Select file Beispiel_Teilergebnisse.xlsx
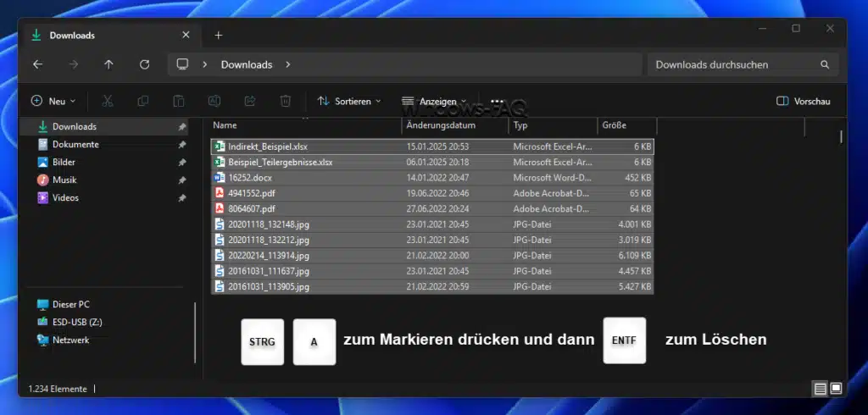 point(432,162)
